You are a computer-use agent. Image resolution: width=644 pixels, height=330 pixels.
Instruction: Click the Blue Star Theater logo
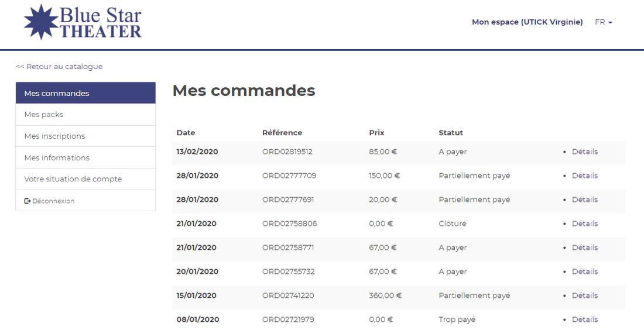click(x=83, y=22)
